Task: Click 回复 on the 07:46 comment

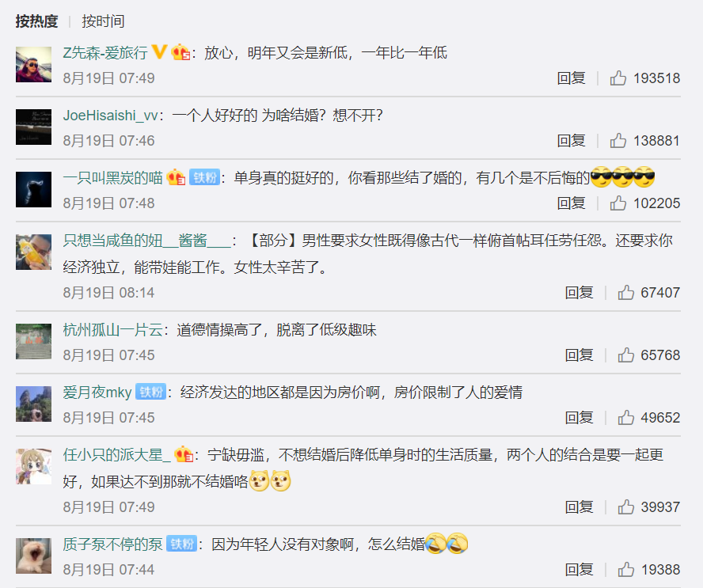Action: [x=572, y=140]
